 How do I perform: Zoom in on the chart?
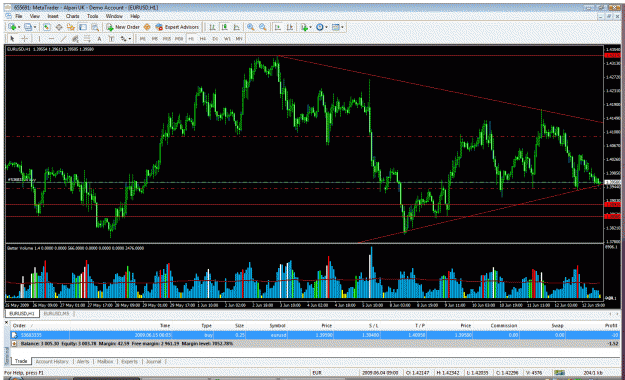tap(251, 27)
